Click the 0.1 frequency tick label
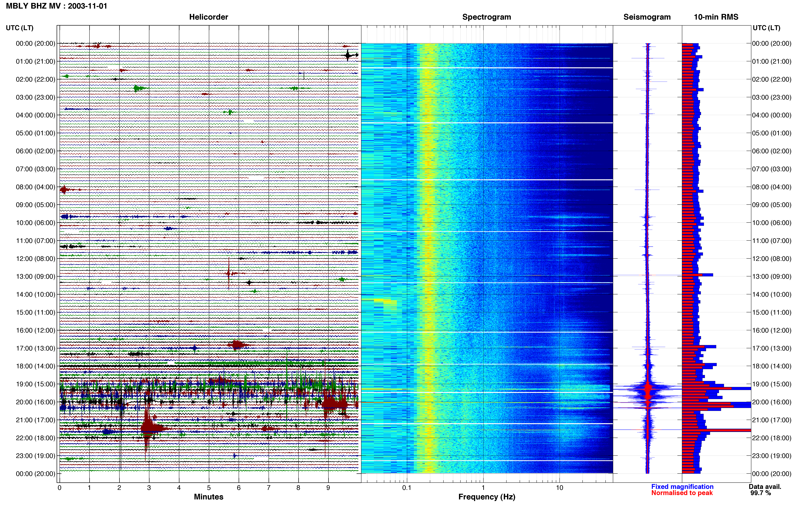This screenshot has height=508, width=812. [x=407, y=487]
